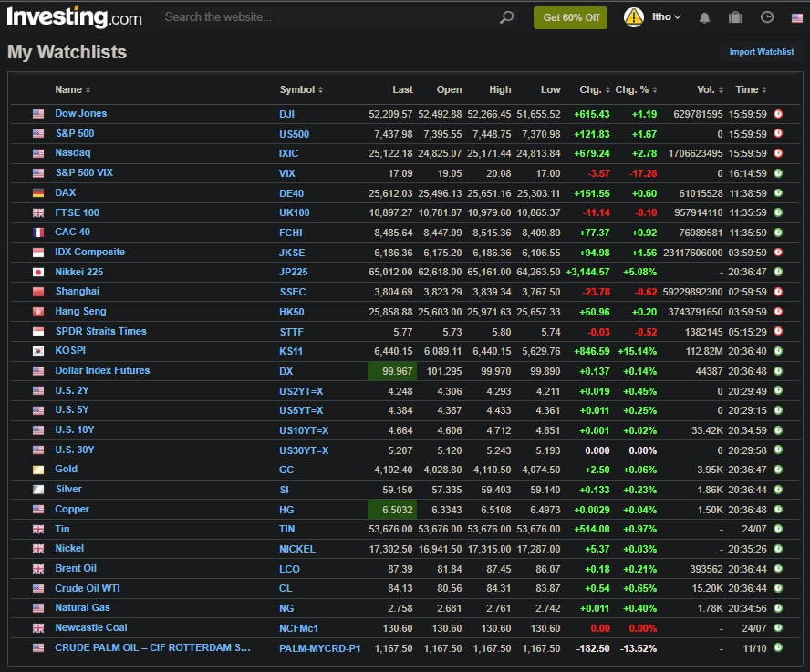Click the German flag beside DAX
810x672 pixels.
point(38,193)
